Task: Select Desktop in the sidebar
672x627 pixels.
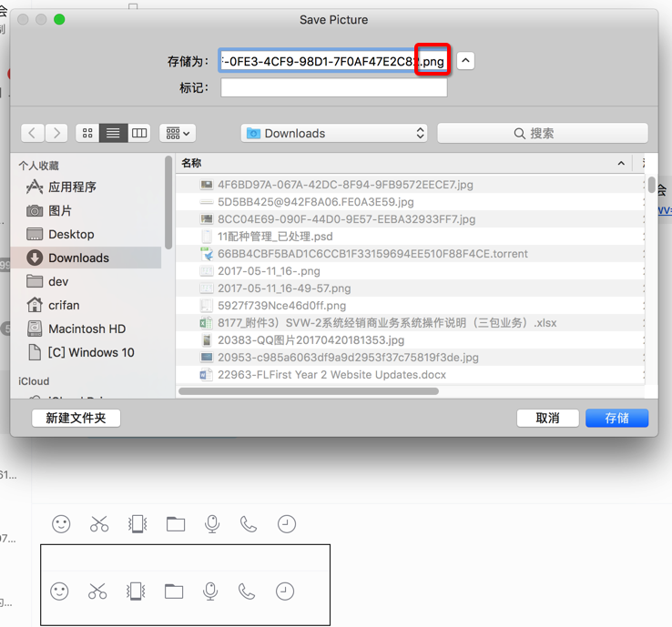Action: (x=87, y=234)
